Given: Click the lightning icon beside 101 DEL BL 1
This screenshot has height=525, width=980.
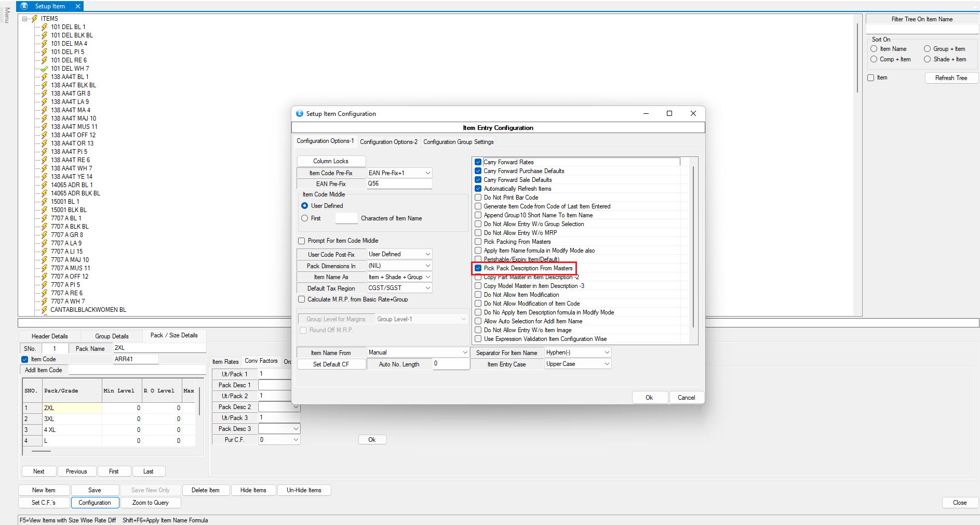Looking at the screenshot, I should point(44,27).
